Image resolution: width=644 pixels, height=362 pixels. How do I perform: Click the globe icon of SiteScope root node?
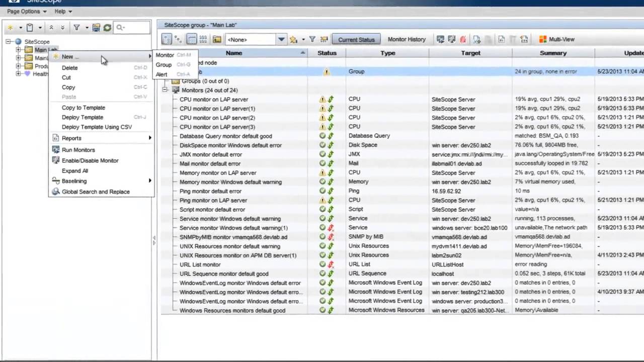point(19,42)
